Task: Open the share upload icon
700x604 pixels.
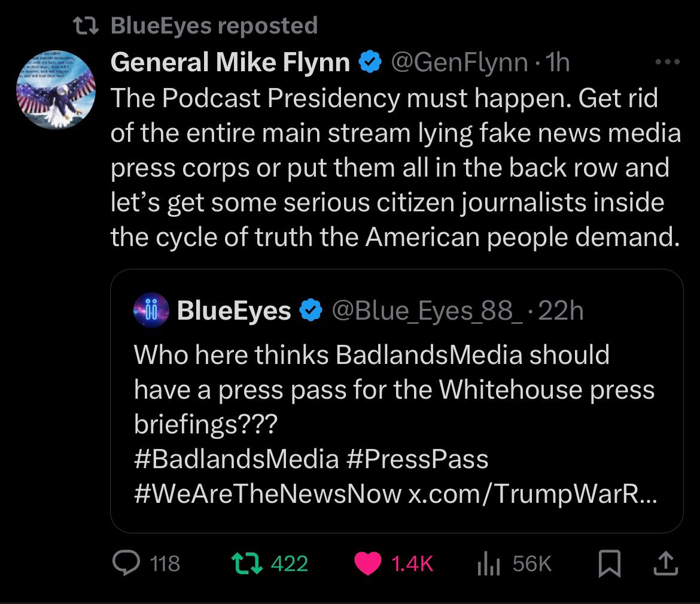Action: pos(666,563)
